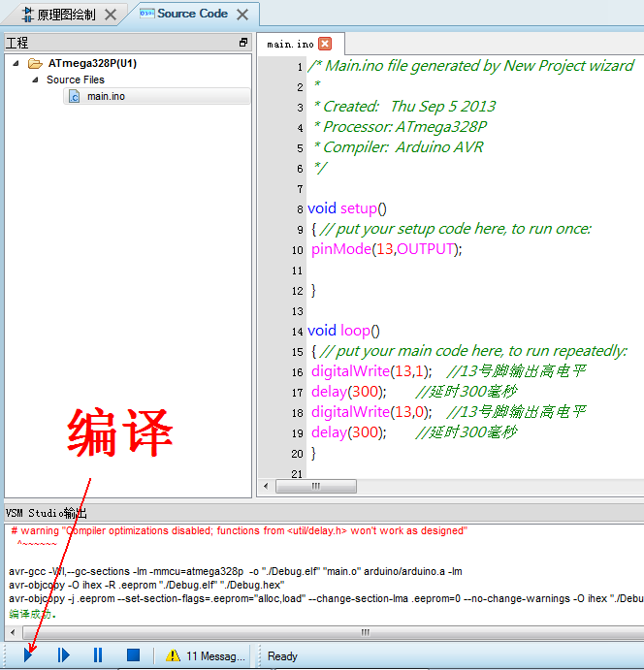The width and height of the screenshot is (644, 670).
Task: Click the Compiler: Arduino AVR comment
Action: pyautogui.click(x=399, y=147)
